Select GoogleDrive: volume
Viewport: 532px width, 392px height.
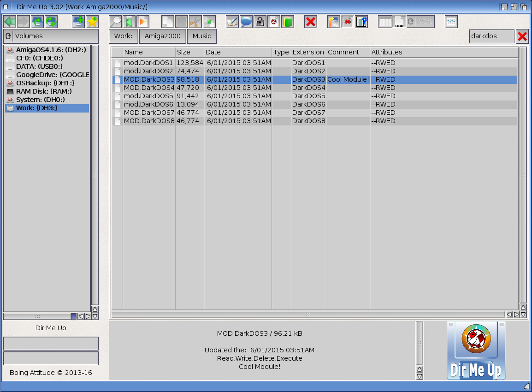point(47,75)
